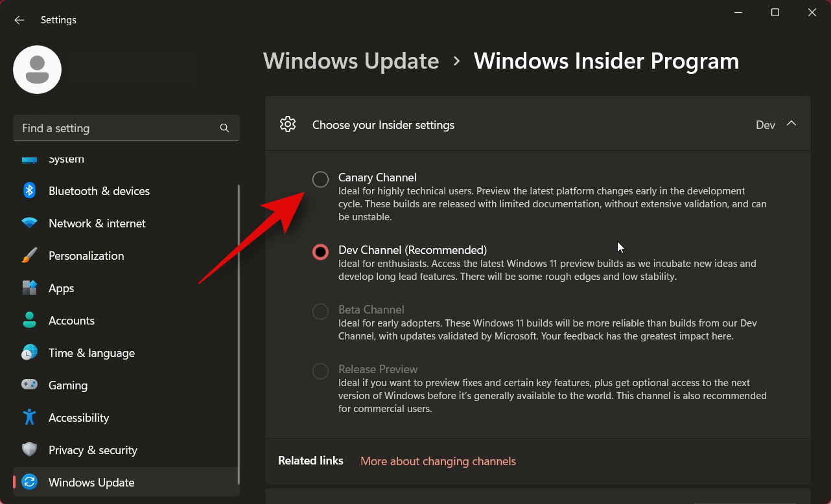The height and width of the screenshot is (504, 831).
Task: Open More about changing channels link
Action: (x=438, y=461)
